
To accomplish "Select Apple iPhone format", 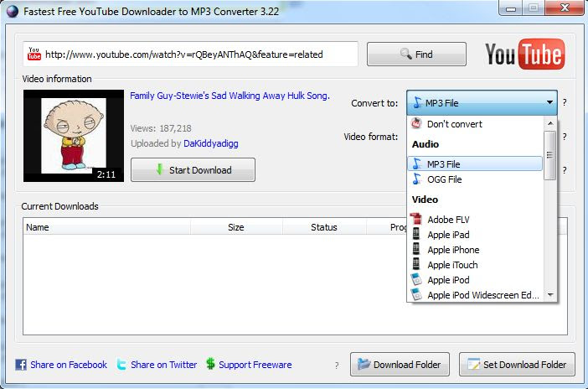I will tap(475, 249).
